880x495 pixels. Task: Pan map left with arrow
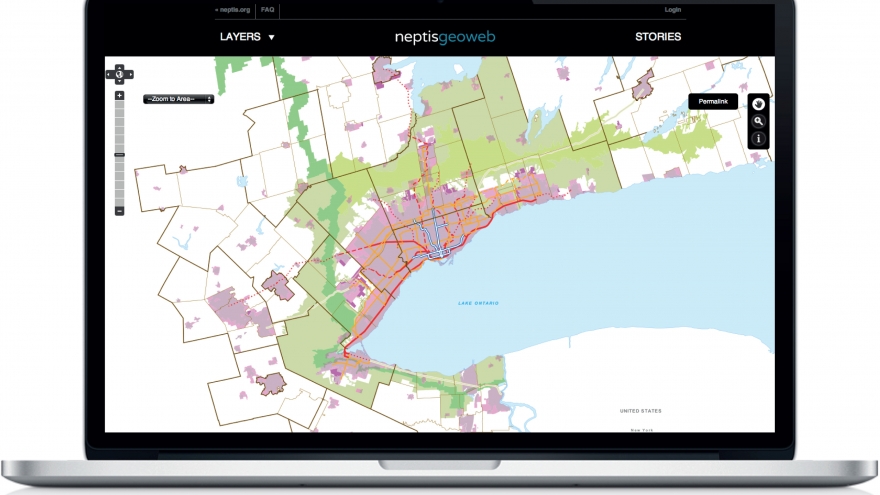pyautogui.click(x=109, y=74)
